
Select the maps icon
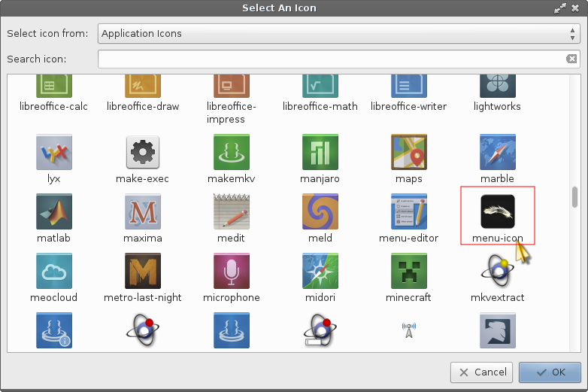pyautogui.click(x=408, y=152)
